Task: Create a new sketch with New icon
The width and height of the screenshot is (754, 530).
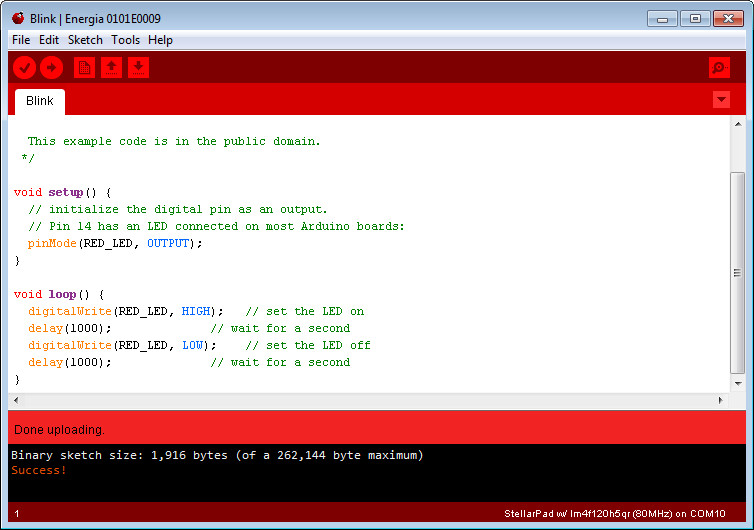Action: pos(84,67)
